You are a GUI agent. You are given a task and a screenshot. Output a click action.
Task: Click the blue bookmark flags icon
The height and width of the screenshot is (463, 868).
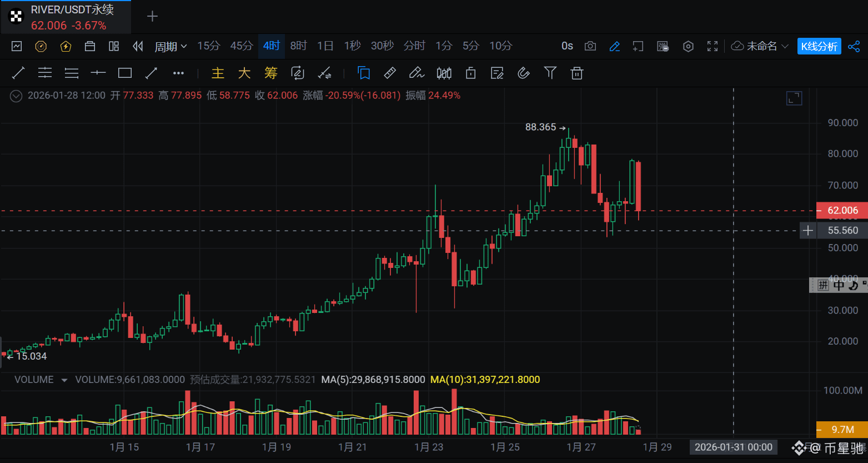[364, 73]
